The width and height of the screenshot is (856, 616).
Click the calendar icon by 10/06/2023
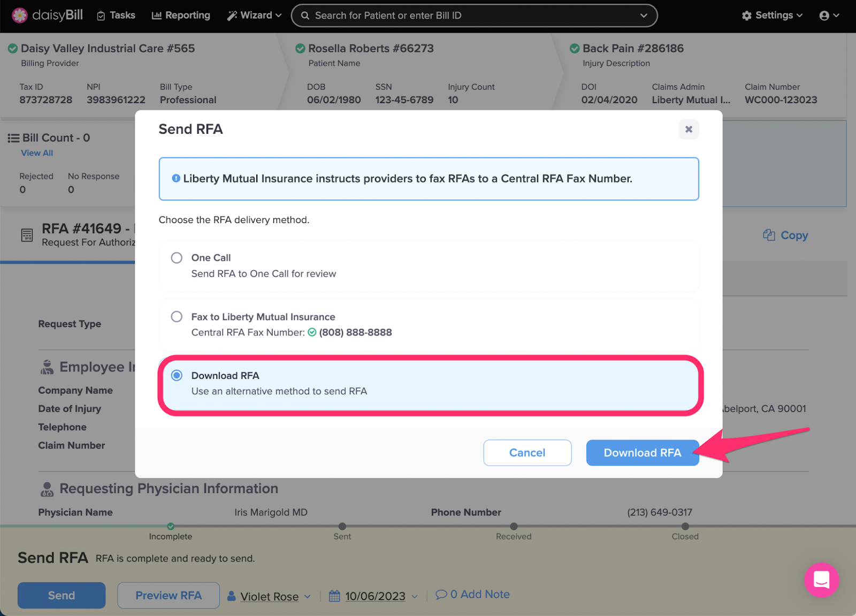click(334, 596)
